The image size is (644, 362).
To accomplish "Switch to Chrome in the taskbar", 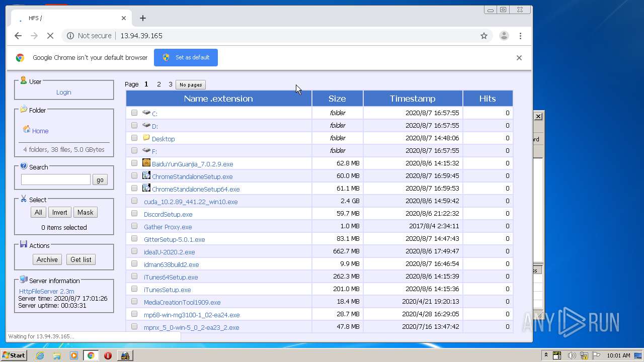I will [91, 355].
